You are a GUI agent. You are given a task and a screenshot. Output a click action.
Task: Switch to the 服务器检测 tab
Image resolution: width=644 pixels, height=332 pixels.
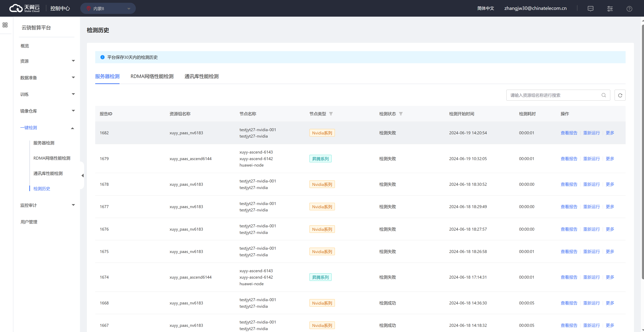click(107, 76)
